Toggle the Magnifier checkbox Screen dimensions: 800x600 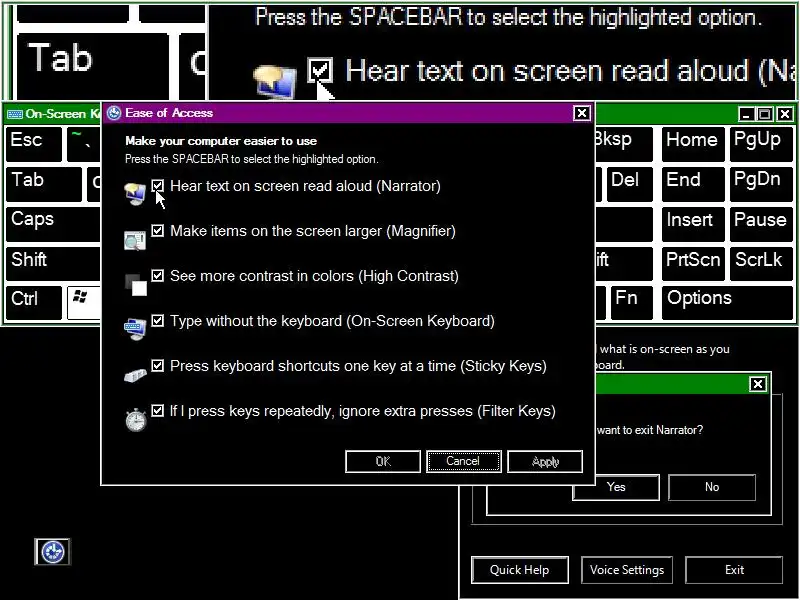[x=158, y=231]
